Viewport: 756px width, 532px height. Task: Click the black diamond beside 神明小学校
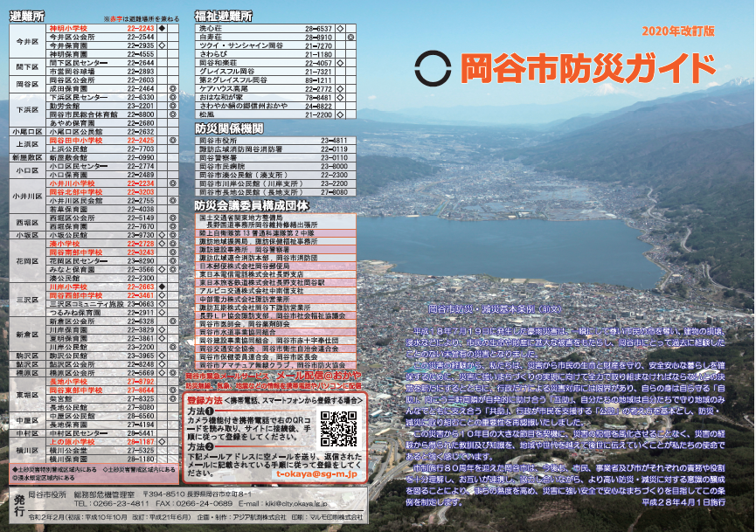(x=162, y=29)
